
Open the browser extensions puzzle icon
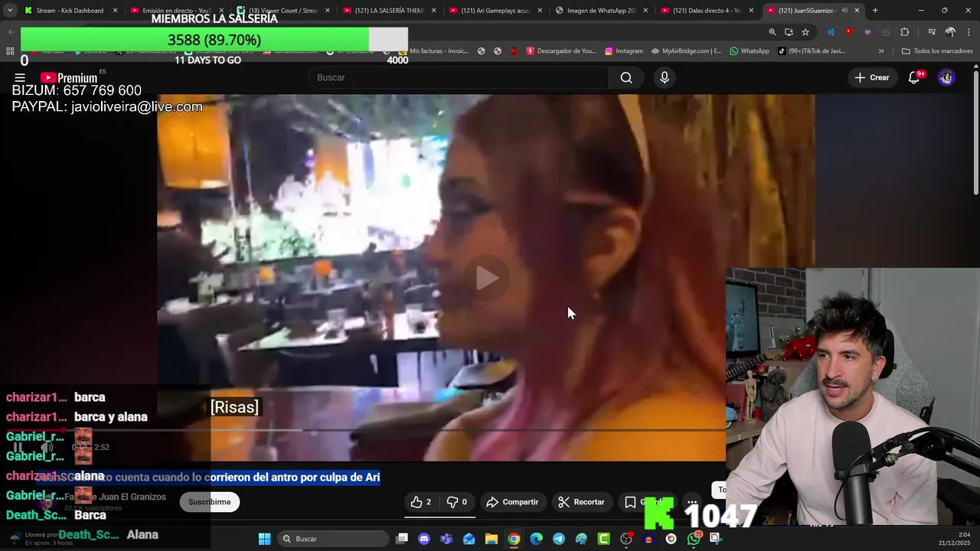coord(905,32)
